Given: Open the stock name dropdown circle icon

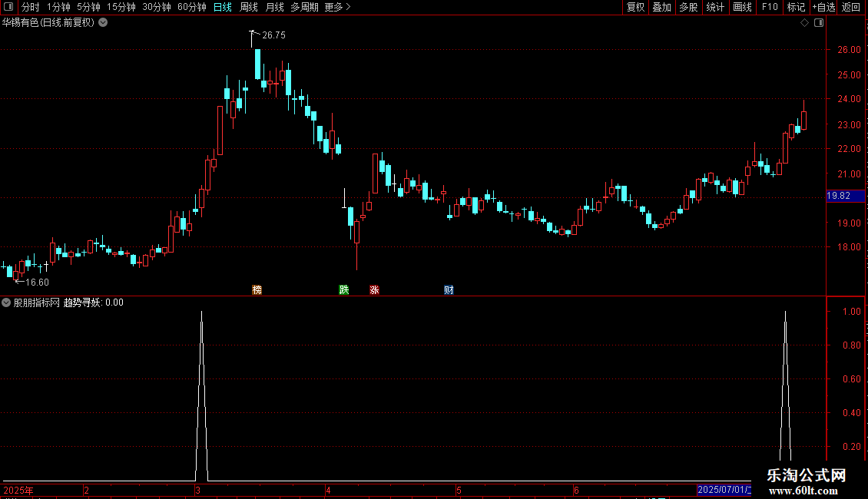Looking at the screenshot, I should point(103,22).
